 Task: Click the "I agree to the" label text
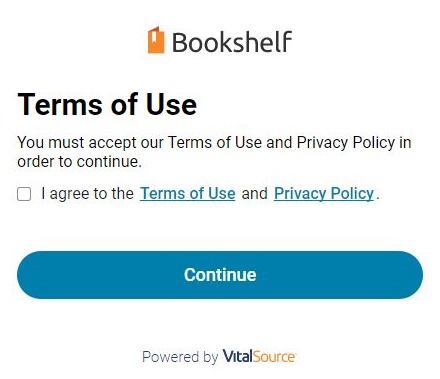[x=87, y=194]
